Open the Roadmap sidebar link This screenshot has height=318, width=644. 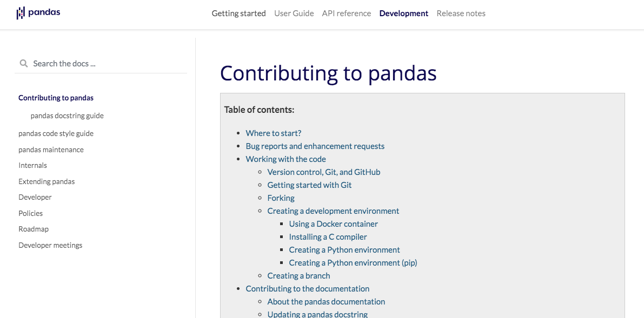point(34,229)
